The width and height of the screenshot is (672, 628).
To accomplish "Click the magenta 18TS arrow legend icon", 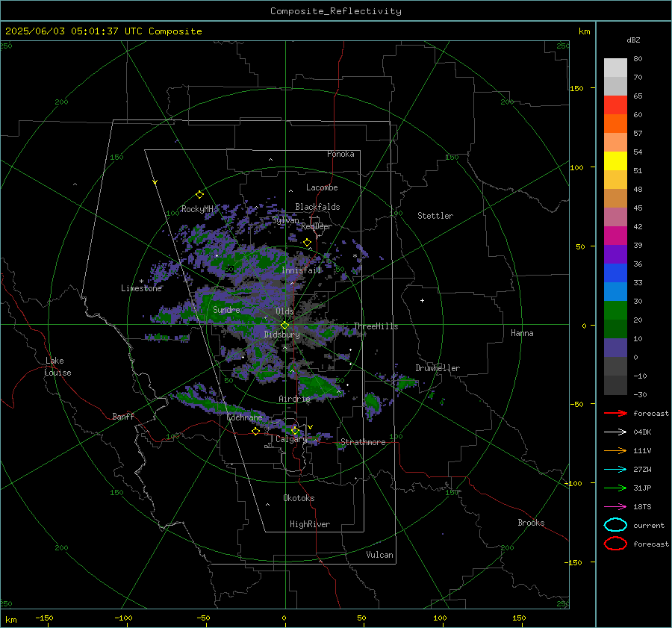I will point(615,507).
